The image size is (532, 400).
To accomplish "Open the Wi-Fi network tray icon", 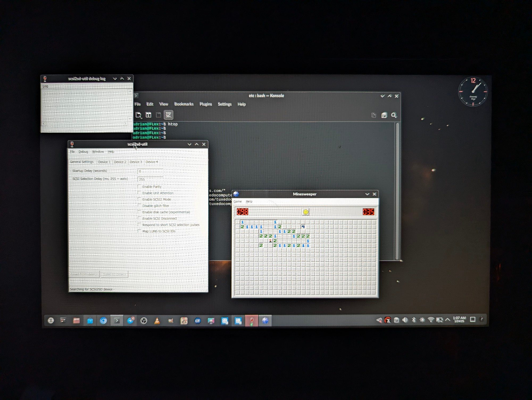I will pos(431,320).
